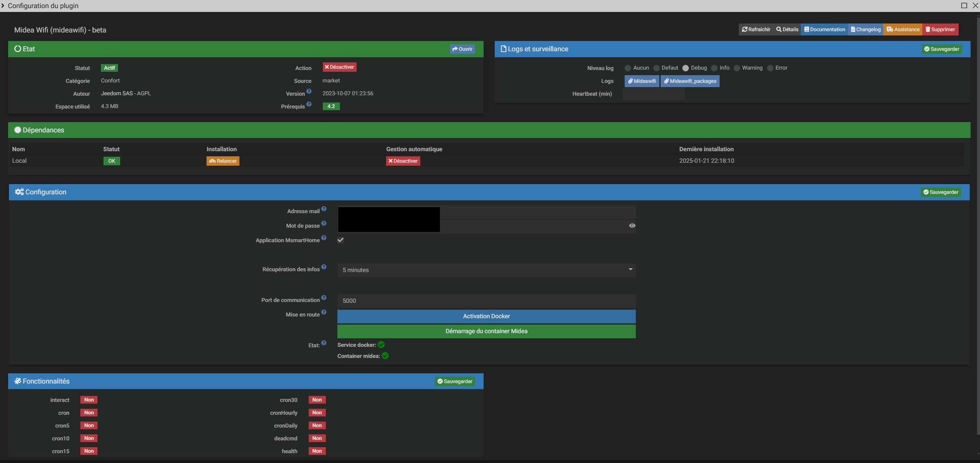Select Warning log level
The width and height of the screenshot is (980, 463).
(x=737, y=68)
